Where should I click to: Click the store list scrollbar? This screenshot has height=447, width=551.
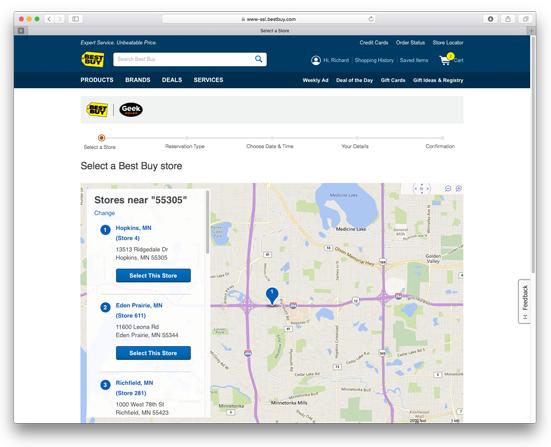coord(208,222)
